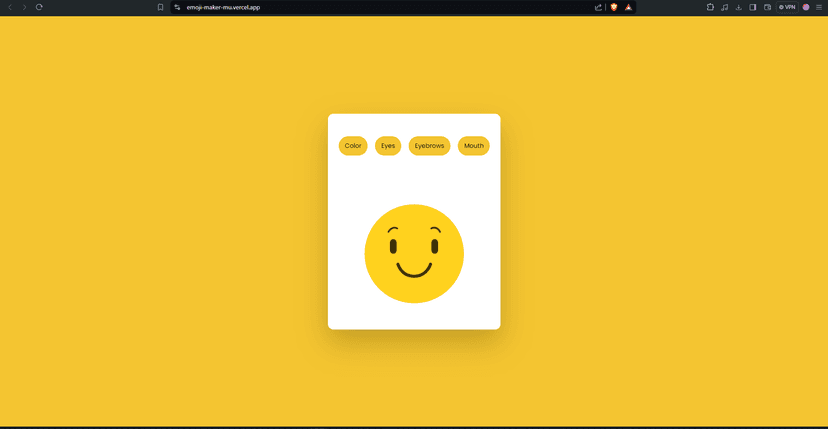Click the Color option button

pos(353,146)
